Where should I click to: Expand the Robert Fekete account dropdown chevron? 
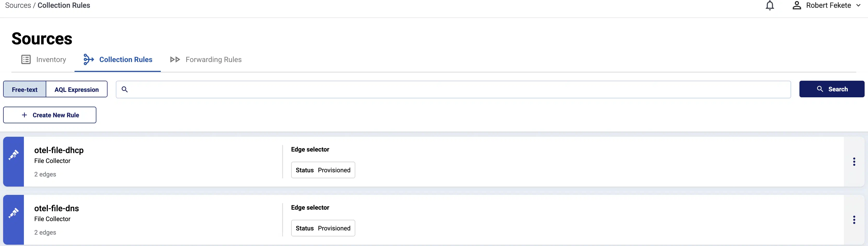click(858, 5)
